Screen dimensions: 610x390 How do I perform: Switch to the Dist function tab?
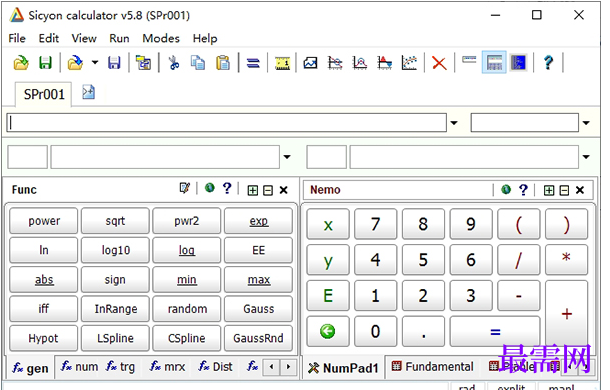(216, 366)
